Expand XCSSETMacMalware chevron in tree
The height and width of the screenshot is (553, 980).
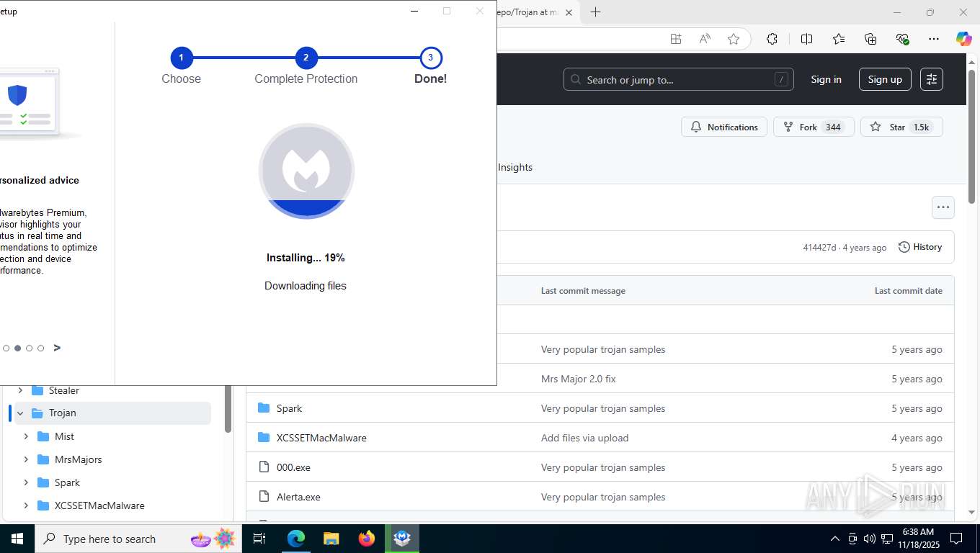(26, 505)
